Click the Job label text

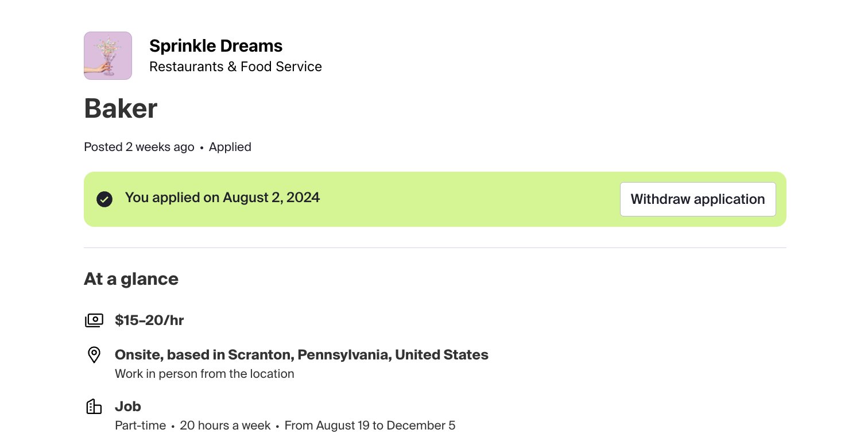click(128, 407)
